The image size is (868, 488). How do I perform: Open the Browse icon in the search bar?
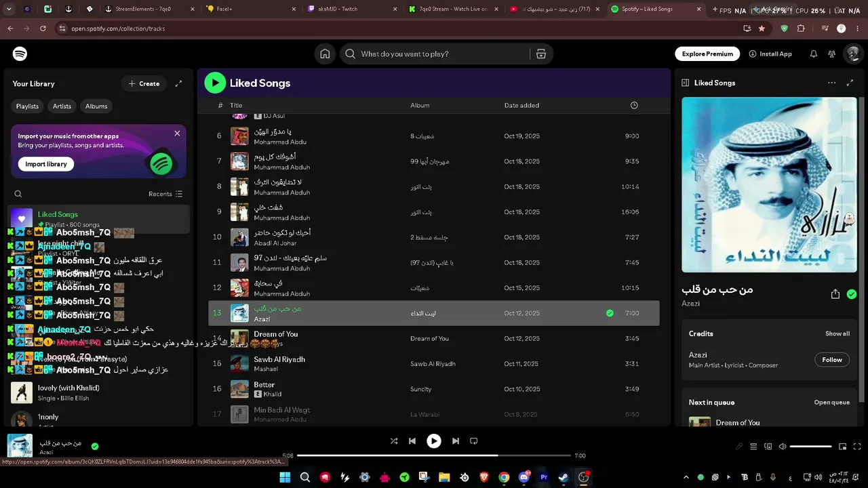point(541,54)
